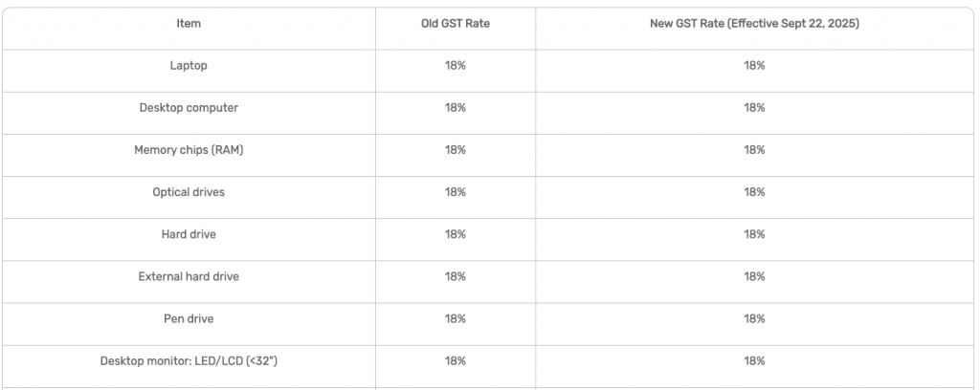Select the old GST rate for External hard drive

point(456,276)
